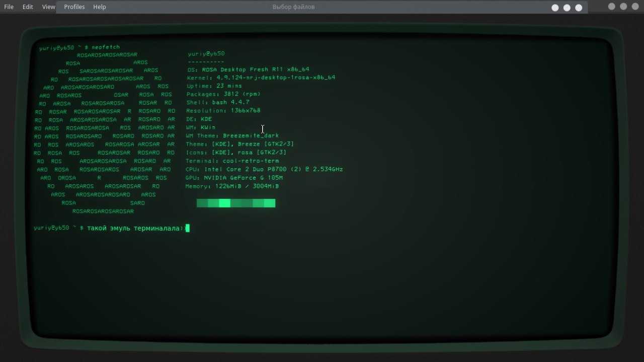Image resolution: width=644 pixels, height=362 pixels.
Task: Click the 'Packages: 3812 (rpm)' line
Action: [x=223, y=94]
